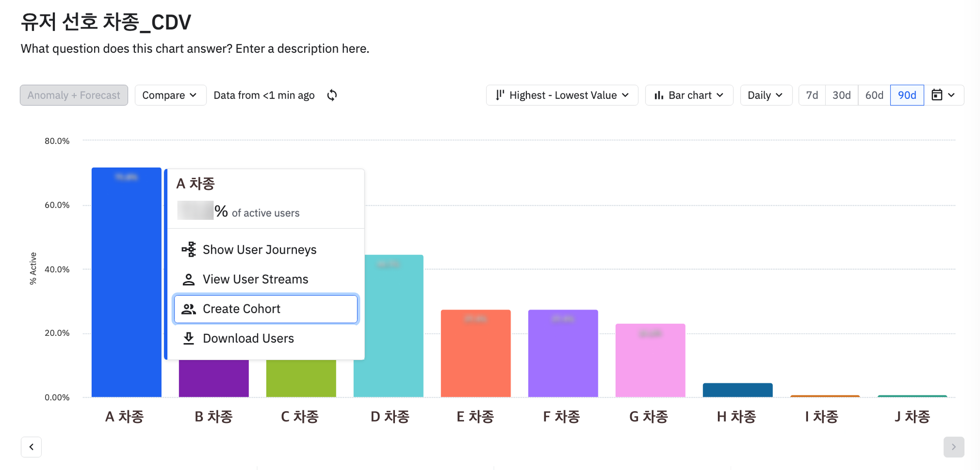
Task: Choose Create Cohort from popup menu
Action: (266, 309)
